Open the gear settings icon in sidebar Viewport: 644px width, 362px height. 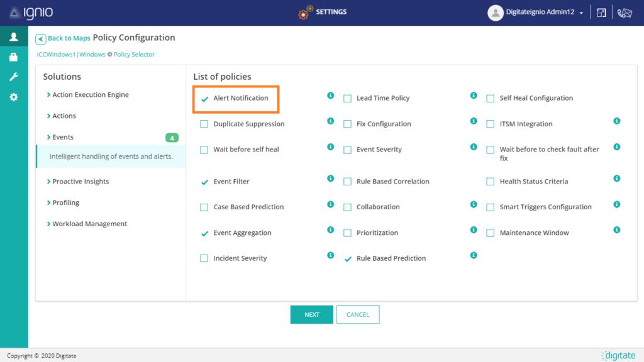pos(13,97)
